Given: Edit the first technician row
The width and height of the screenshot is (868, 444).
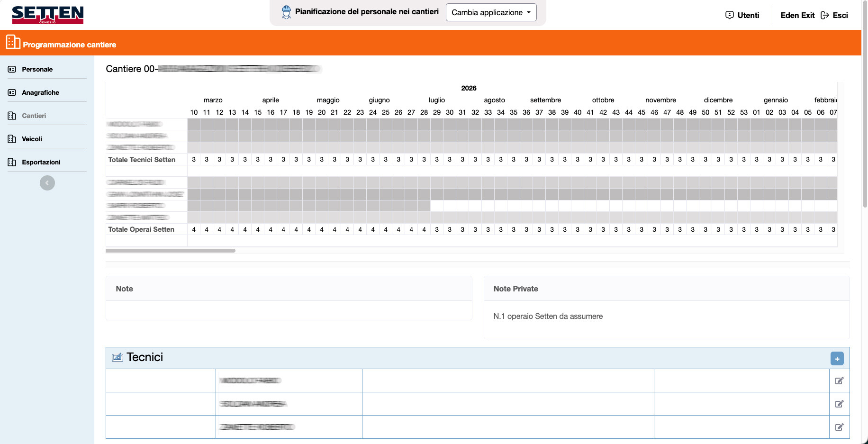Looking at the screenshot, I should click(839, 381).
